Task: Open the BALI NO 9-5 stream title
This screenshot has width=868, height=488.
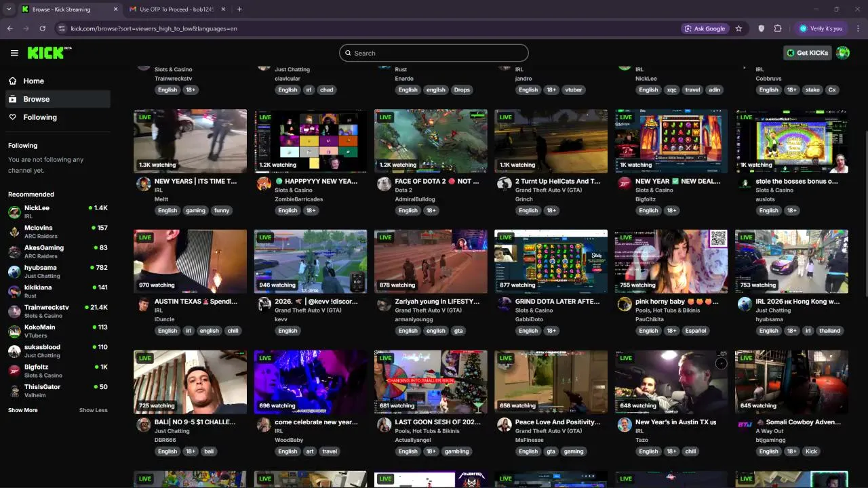Action: click(x=195, y=422)
